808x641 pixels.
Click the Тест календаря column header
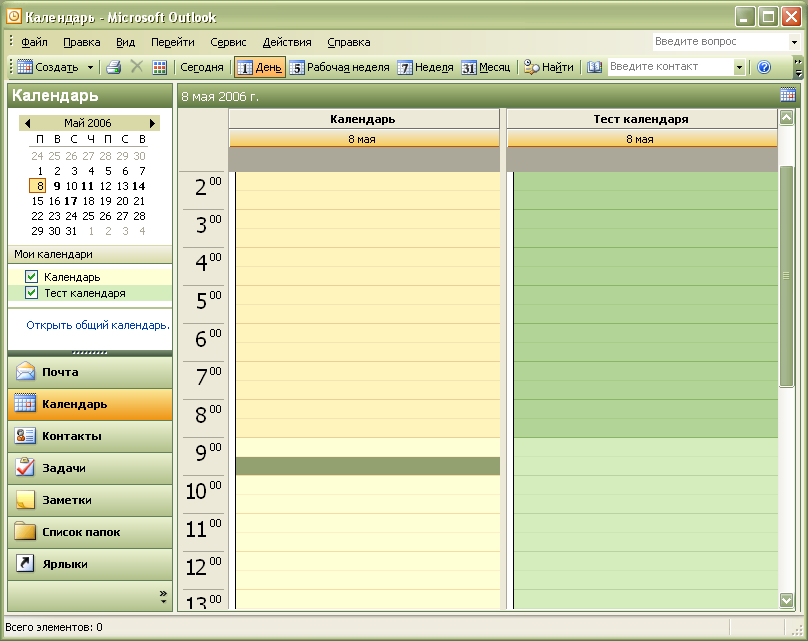[642, 119]
